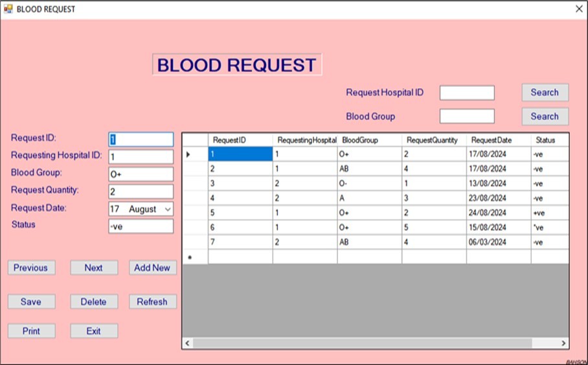Refresh the request list

[152, 301]
